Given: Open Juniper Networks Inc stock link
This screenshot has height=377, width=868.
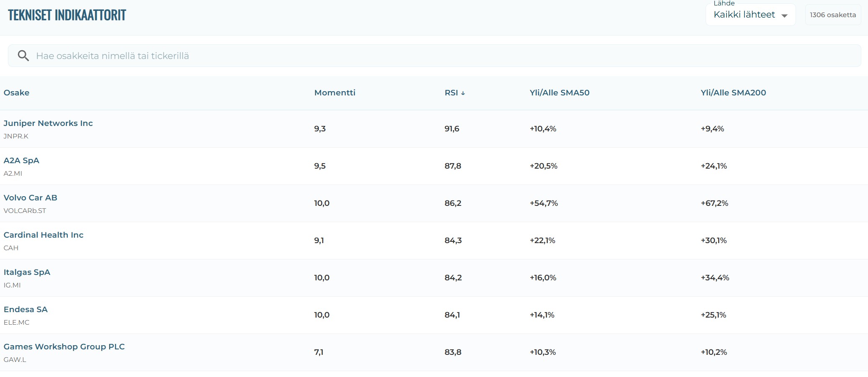Looking at the screenshot, I should point(48,123).
